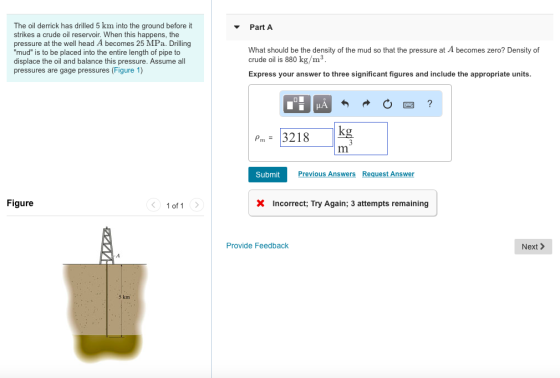
Task: Open help question mark
Action: [430, 104]
